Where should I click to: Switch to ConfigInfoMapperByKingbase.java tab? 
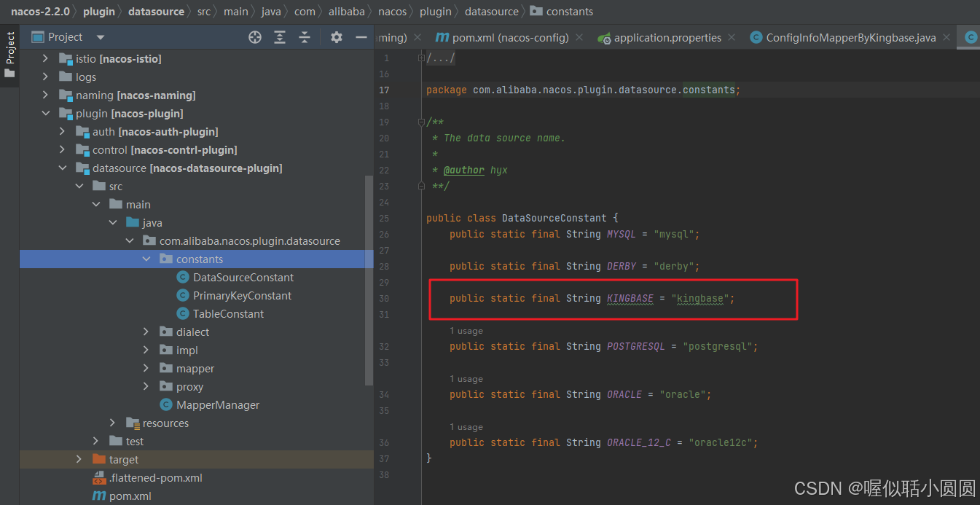click(x=850, y=37)
